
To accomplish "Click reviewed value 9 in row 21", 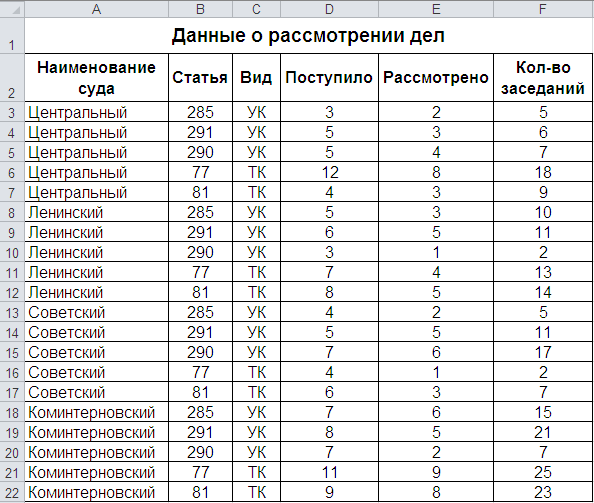I will pyautogui.click(x=436, y=473).
